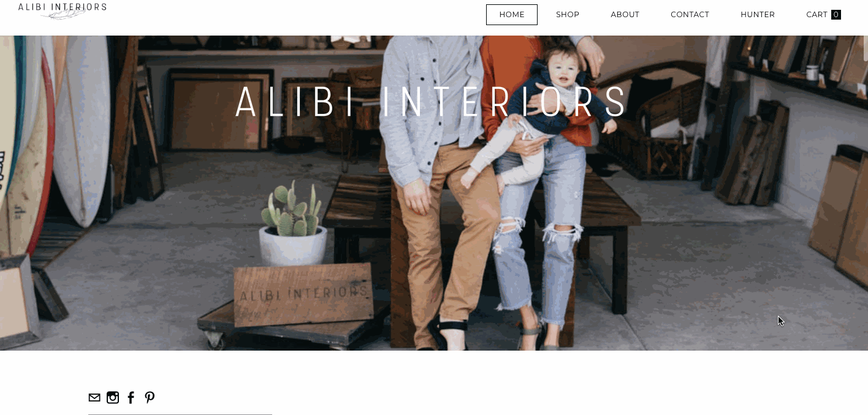View the CART
The height and width of the screenshot is (415, 868).
coord(817,15)
